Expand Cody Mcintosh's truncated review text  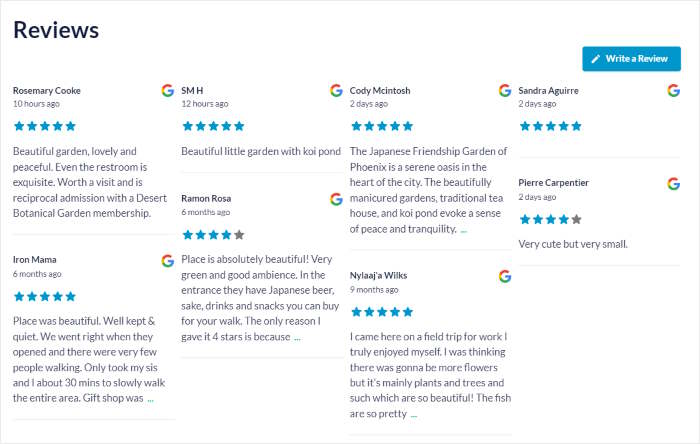[463, 230]
